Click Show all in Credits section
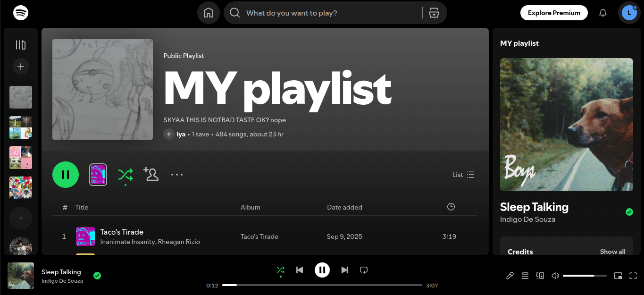 pyautogui.click(x=612, y=252)
